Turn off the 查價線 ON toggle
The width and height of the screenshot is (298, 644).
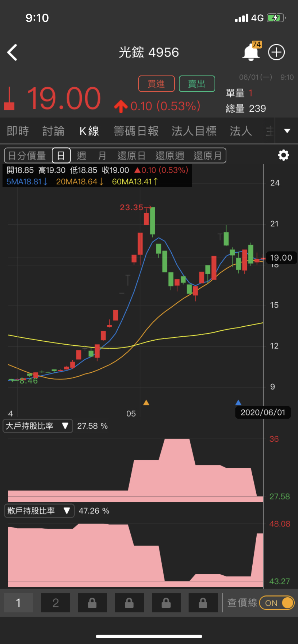coord(276,603)
